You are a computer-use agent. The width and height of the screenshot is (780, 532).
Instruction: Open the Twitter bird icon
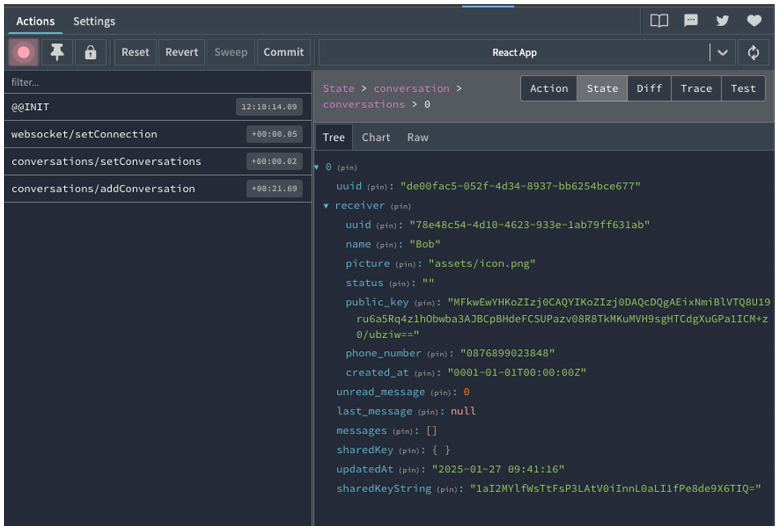click(x=722, y=21)
